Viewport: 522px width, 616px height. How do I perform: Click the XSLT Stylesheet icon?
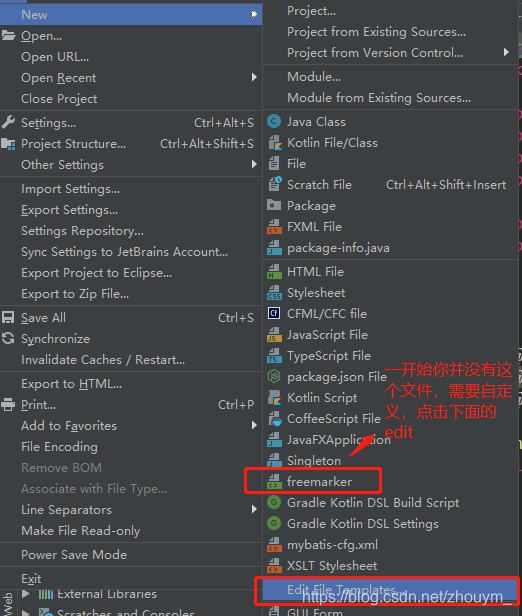tap(274, 566)
